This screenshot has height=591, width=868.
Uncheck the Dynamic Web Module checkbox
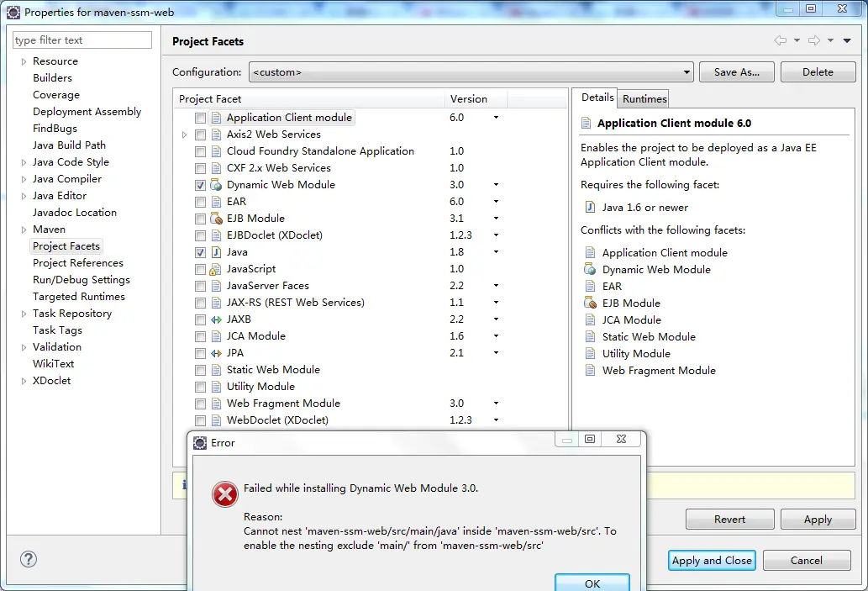pos(200,186)
